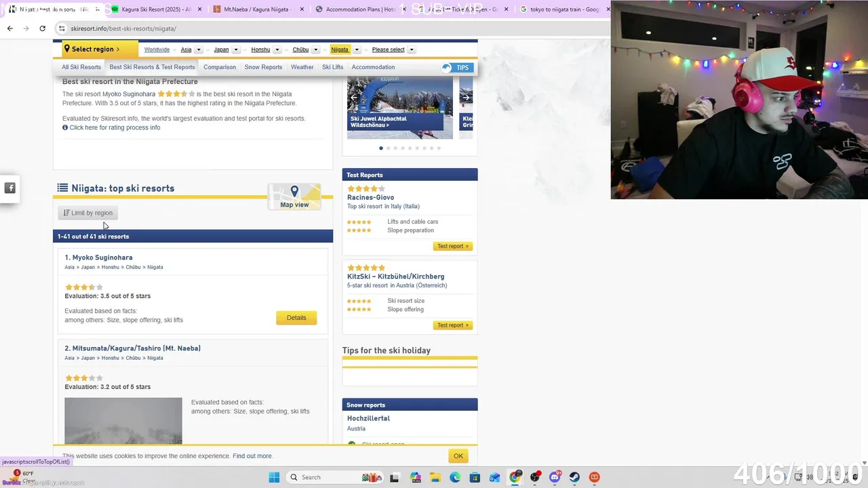Open File Explorer from the taskbar
The height and width of the screenshot is (488, 868).
(x=435, y=477)
